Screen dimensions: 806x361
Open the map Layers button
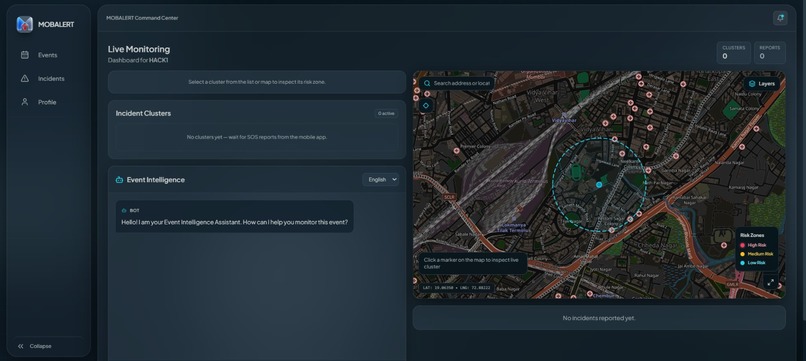(762, 83)
